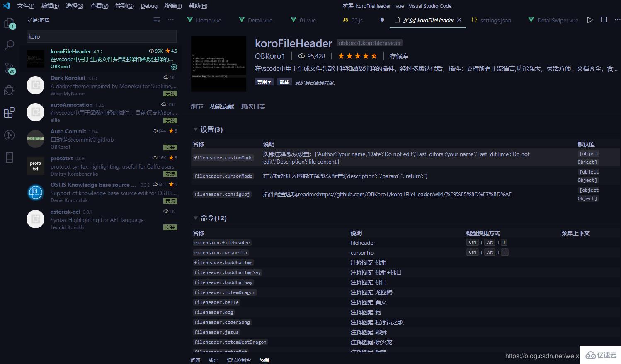Install the Auto Commit extension

point(170,147)
